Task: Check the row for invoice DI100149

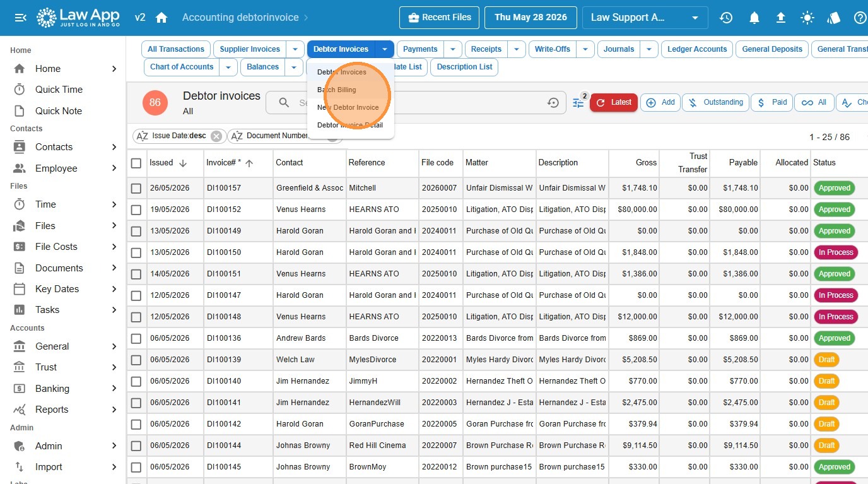Action: 136,231
